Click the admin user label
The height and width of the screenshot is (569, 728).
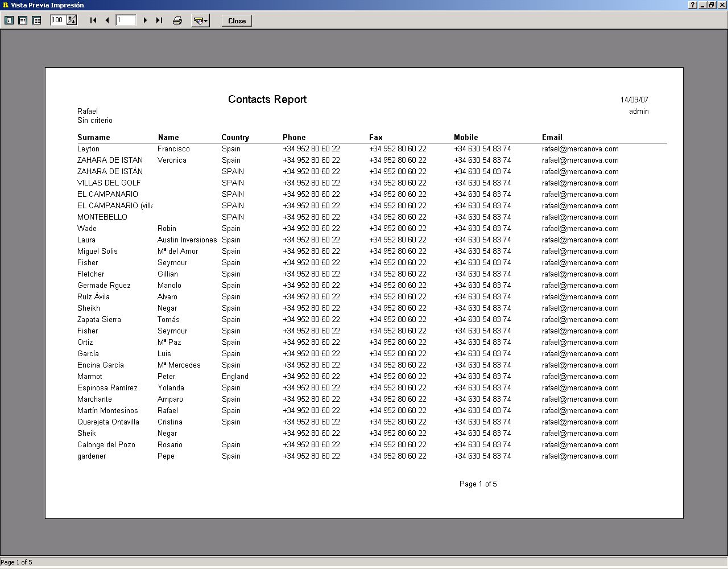639,112
